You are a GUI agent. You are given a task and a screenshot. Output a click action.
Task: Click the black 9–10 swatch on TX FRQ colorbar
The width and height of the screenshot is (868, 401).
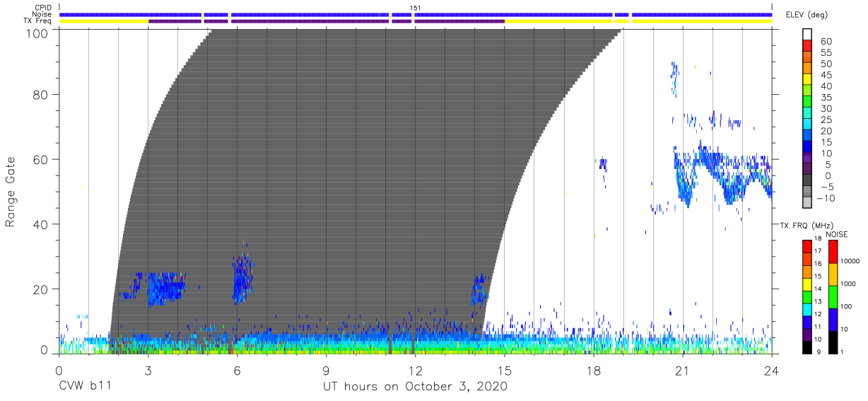point(807,346)
